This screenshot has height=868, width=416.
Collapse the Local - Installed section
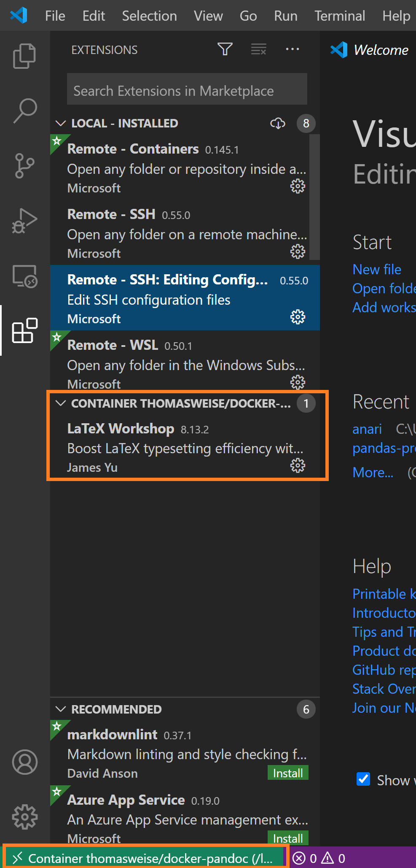click(x=61, y=123)
